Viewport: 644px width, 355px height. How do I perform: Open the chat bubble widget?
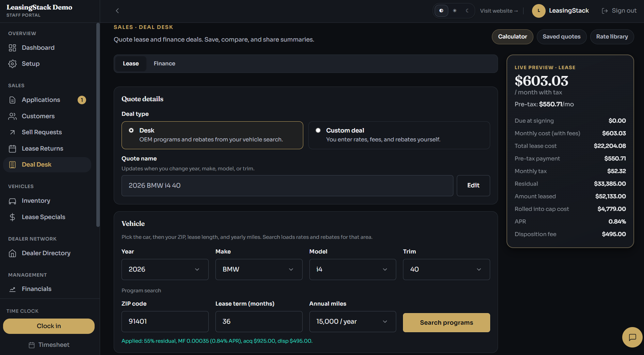(x=632, y=337)
